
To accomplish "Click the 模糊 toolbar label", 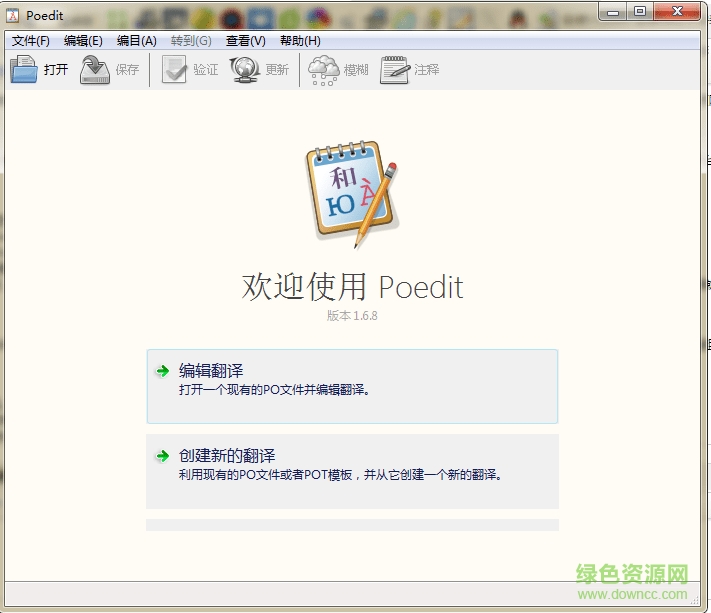I will pos(356,70).
